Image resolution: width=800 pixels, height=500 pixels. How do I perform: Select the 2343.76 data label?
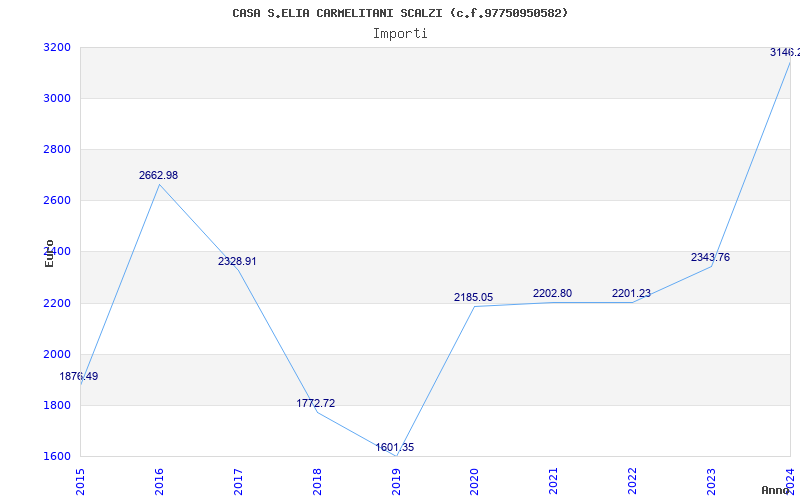(710, 258)
